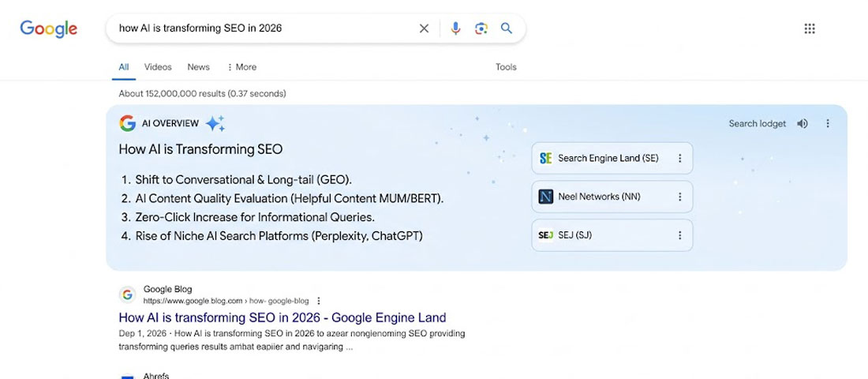Open options for Search Engine Land source
The width and height of the screenshot is (868, 379).
click(679, 159)
